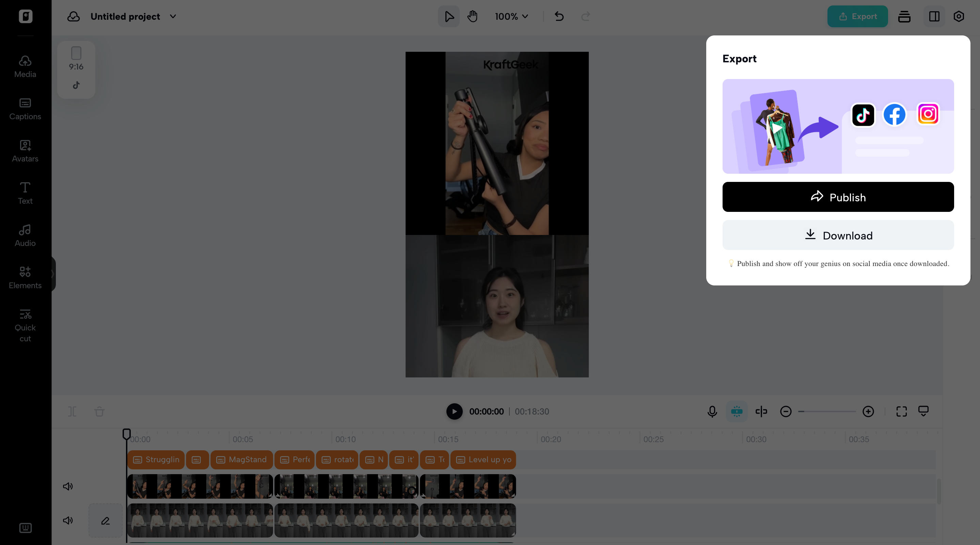This screenshot has height=545, width=980.
Task: Click the Download button
Action: pos(838,235)
